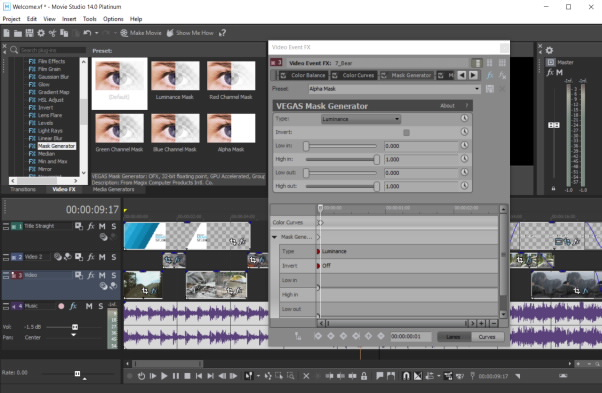Screen dimensions: 602x393
Task: Click About in VEGAS Mask Generator
Action: [447, 106]
